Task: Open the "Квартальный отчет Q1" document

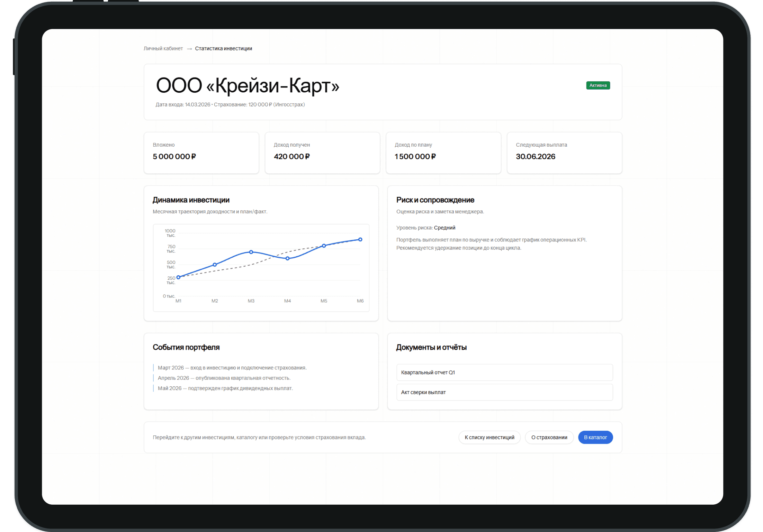Action: [504, 373]
